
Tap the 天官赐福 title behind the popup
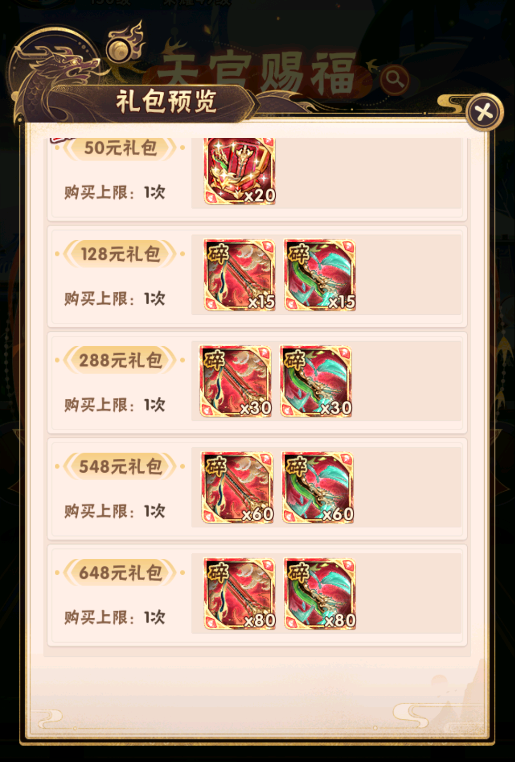pos(257,73)
